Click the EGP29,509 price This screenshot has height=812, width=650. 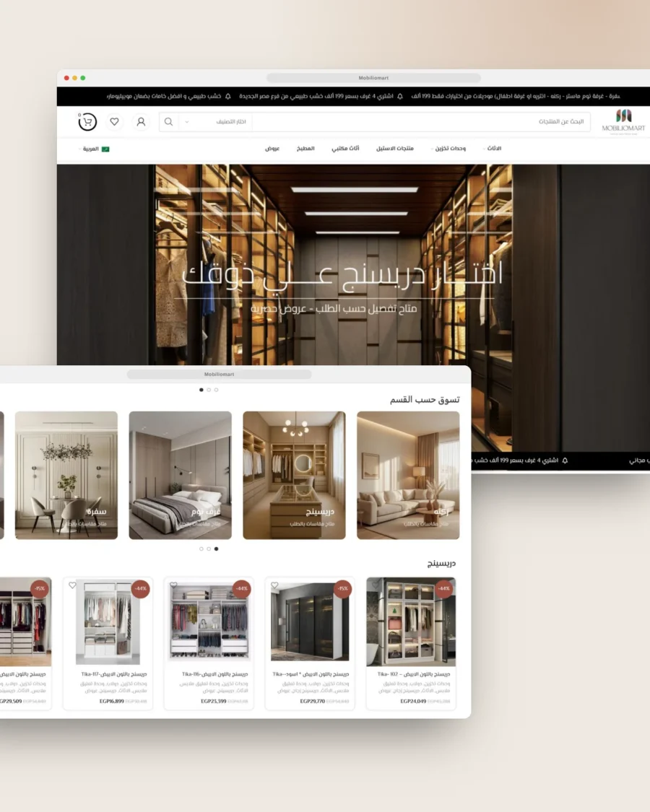[x=10, y=701]
